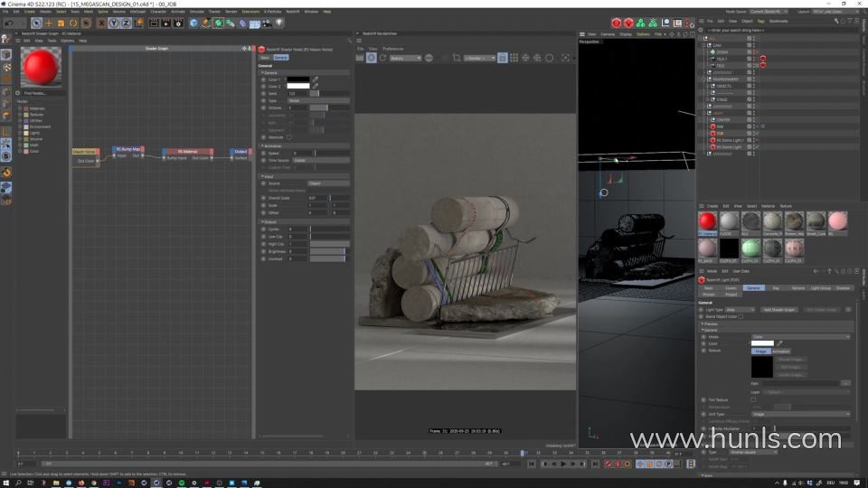Image resolution: width=868 pixels, height=488 pixels.
Task: Click the green generator cube icon
Action: 218,23
